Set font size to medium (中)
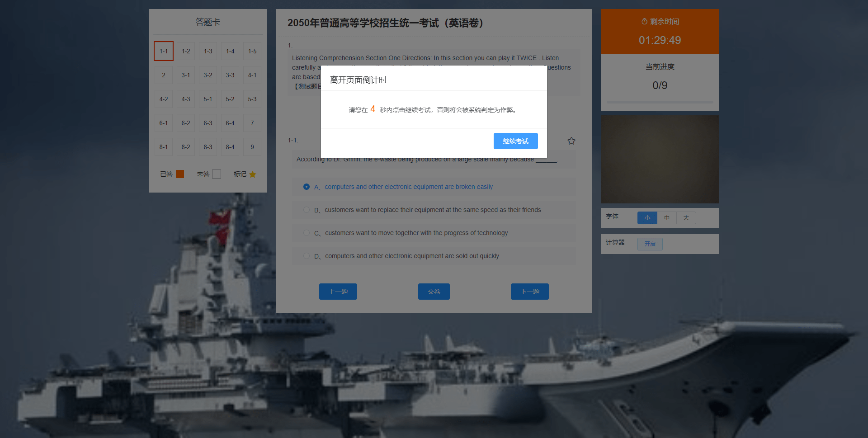868x438 pixels. pos(667,218)
